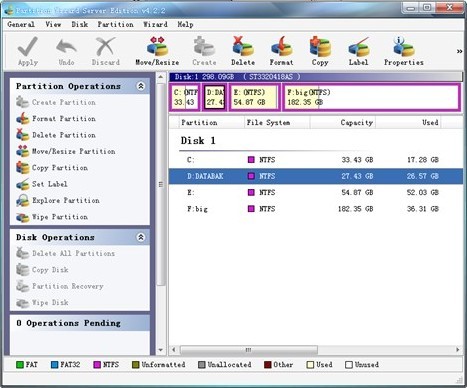Image resolution: width=467 pixels, height=388 pixels.
Task: Choose Delete Partition in sidebar
Action: click(x=56, y=135)
